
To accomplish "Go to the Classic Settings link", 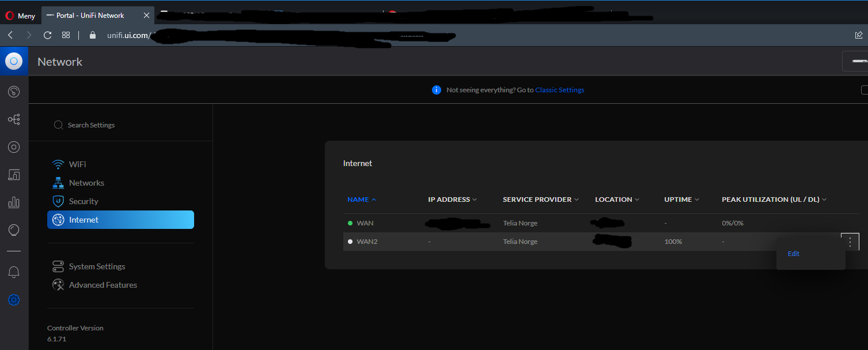I will pyautogui.click(x=559, y=90).
